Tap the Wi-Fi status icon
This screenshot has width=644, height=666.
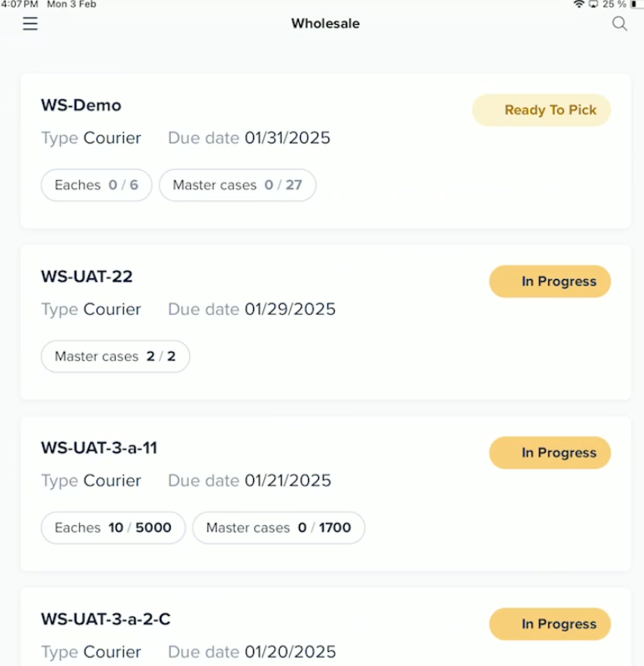579,5
